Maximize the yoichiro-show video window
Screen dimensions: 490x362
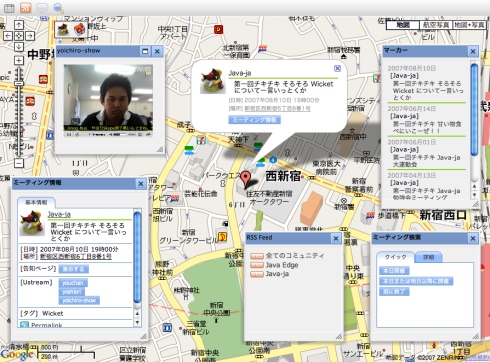[x=145, y=51]
